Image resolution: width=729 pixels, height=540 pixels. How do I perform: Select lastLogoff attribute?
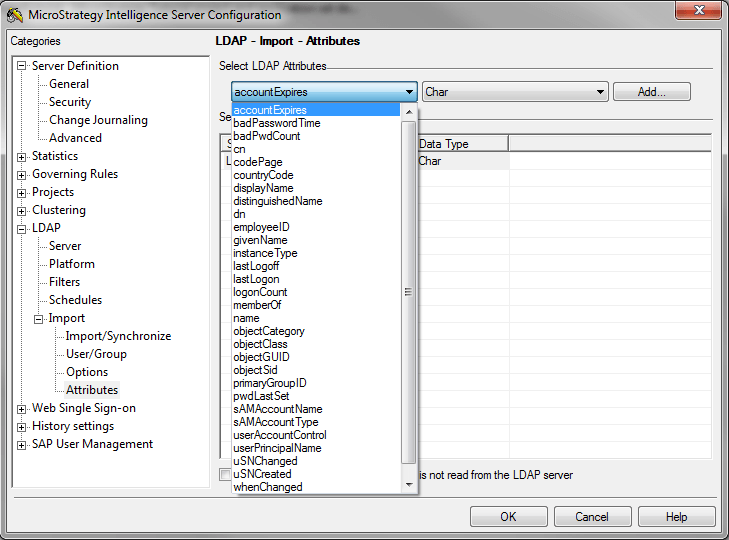coord(316,266)
